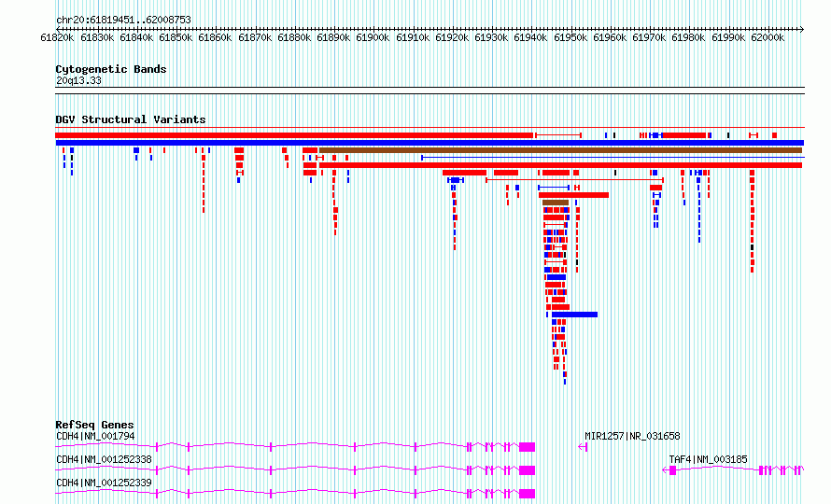Click the 61950k ruler tick label

point(570,37)
